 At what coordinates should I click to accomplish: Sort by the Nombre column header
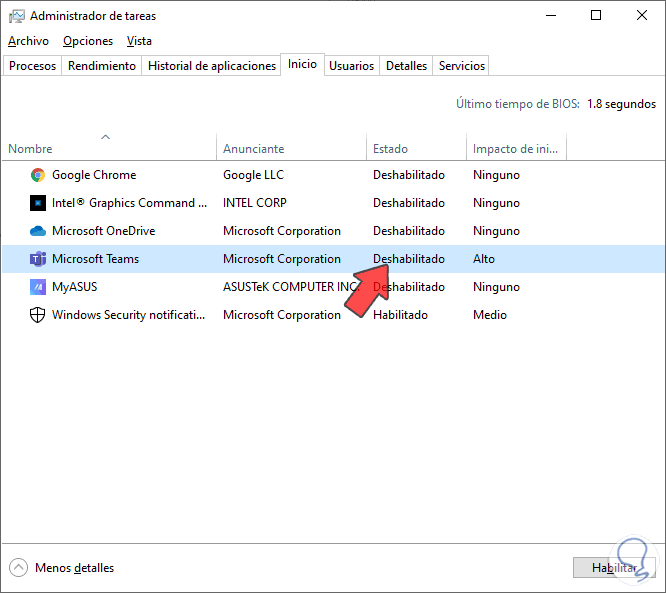(109, 147)
